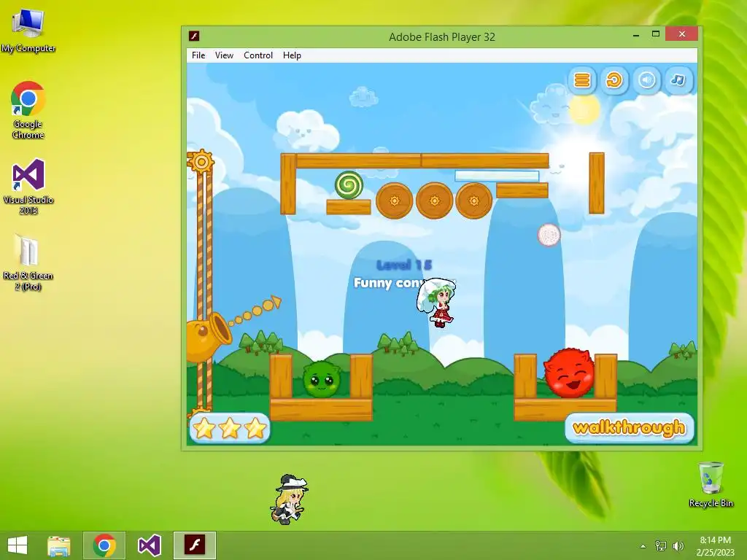The image size is (747, 560).
Task: Click the witch mascot on the desktop
Action: point(289,499)
